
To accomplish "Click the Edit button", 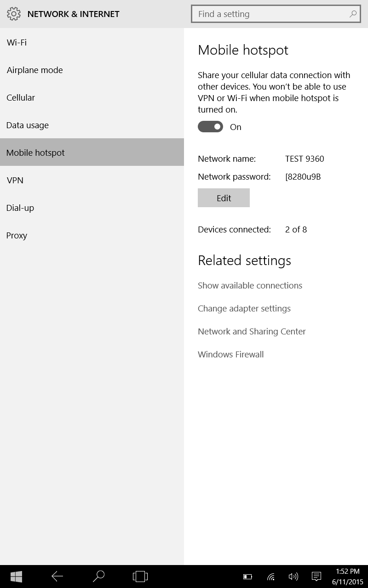I will [x=224, y=198].
